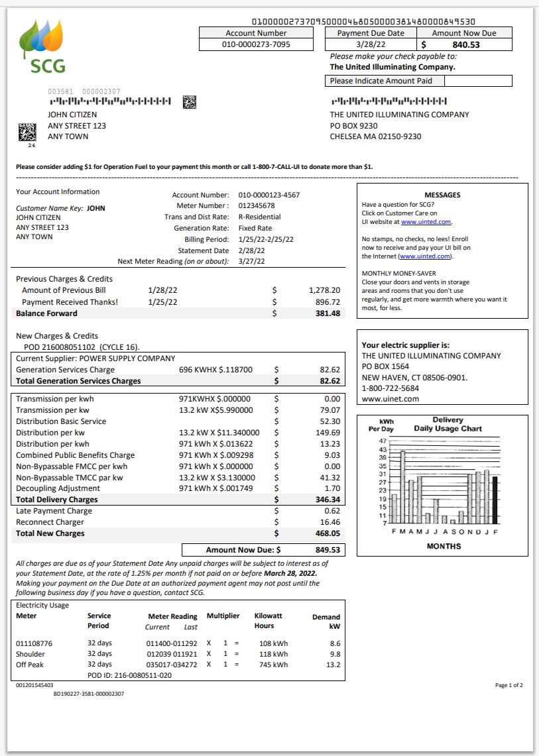
Task: Click the Balance Forward row
Action: click(x=179, y=313)
